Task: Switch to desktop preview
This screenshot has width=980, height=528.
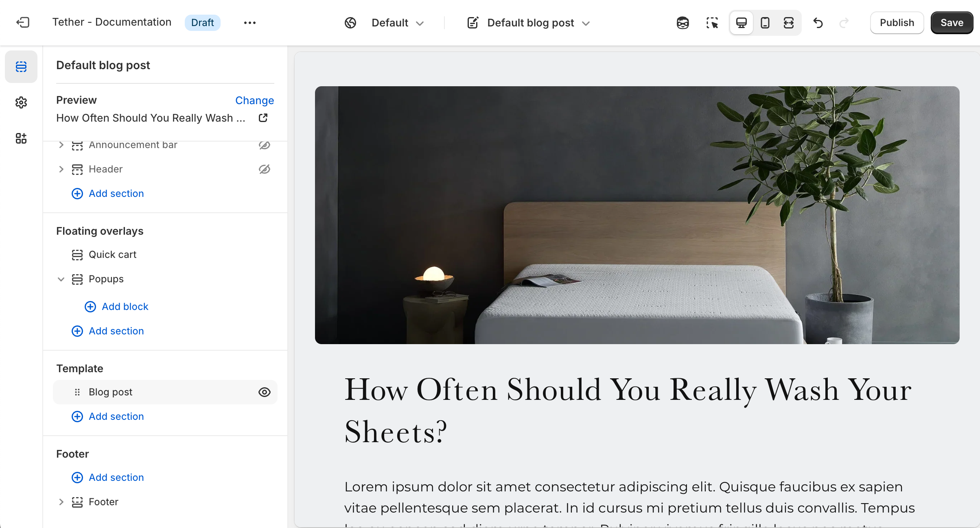Action: tap(742, 23)
